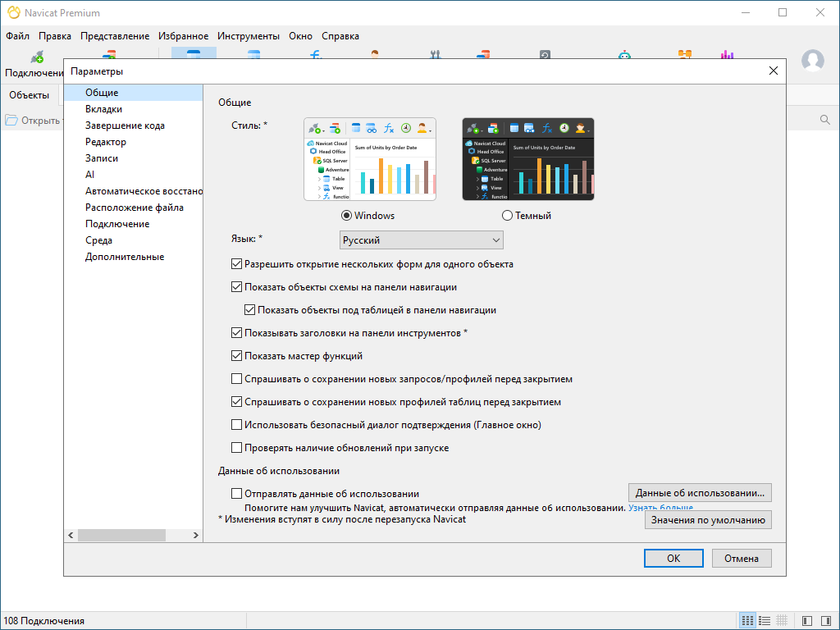Switch to list view in status bar
The height and width of the screenshot is (630, 840).
tap(765, 621)
